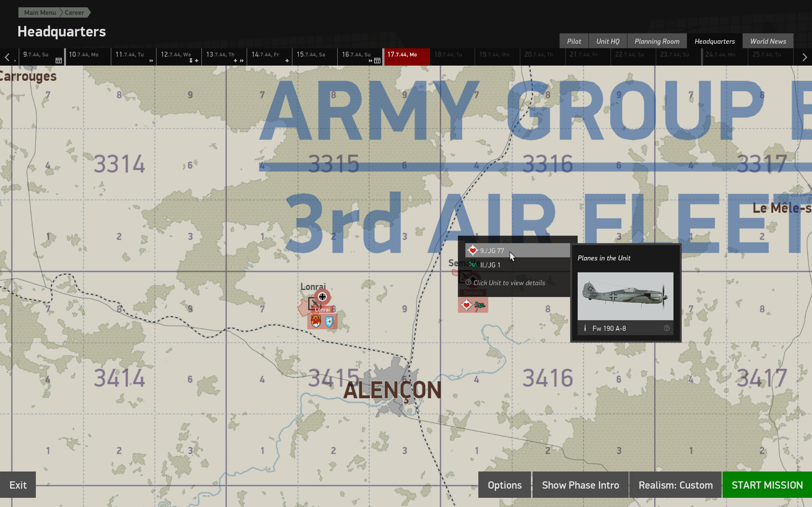Click the blue edelweiss squadron emblem
This screenshot has width=812, height=507.
(329, 321)
